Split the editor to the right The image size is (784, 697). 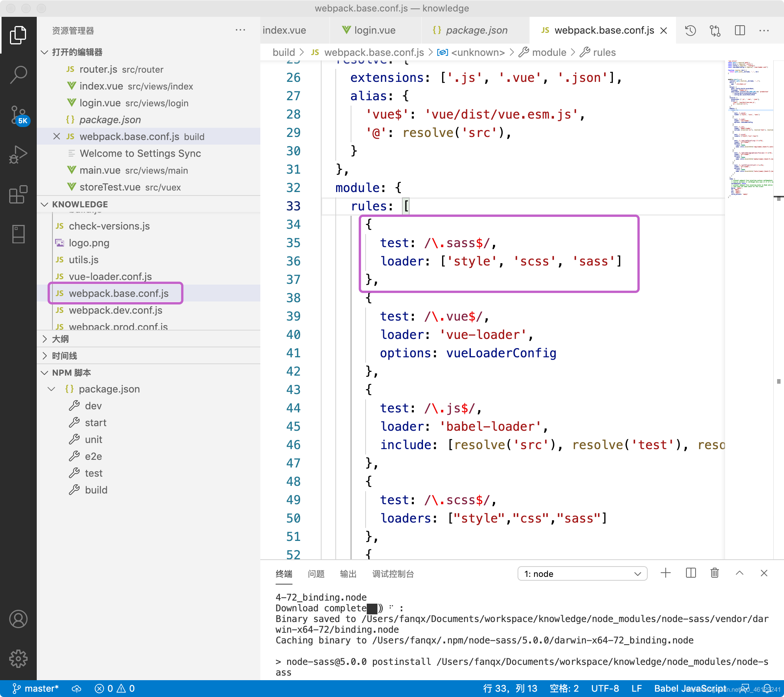tap(740, 30)
